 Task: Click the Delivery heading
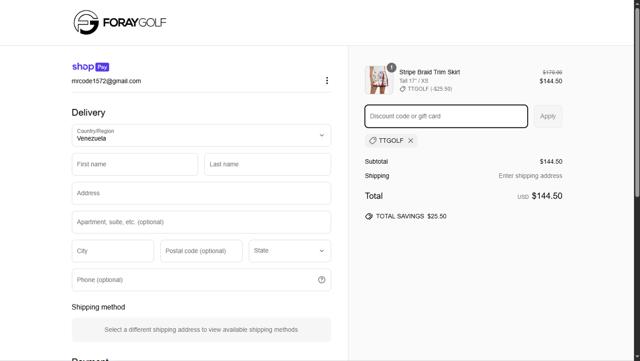coord(88,113)
